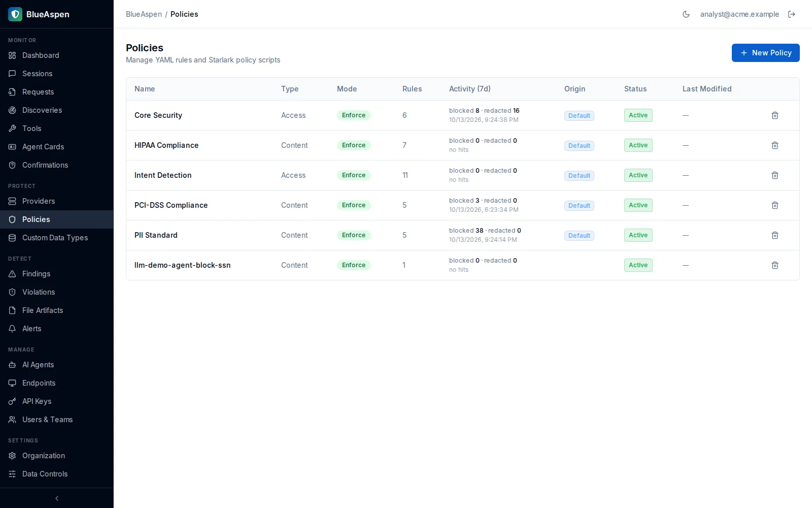Click the New Policy button
Viewport: 812px width, 508px height.
[765, 53]
